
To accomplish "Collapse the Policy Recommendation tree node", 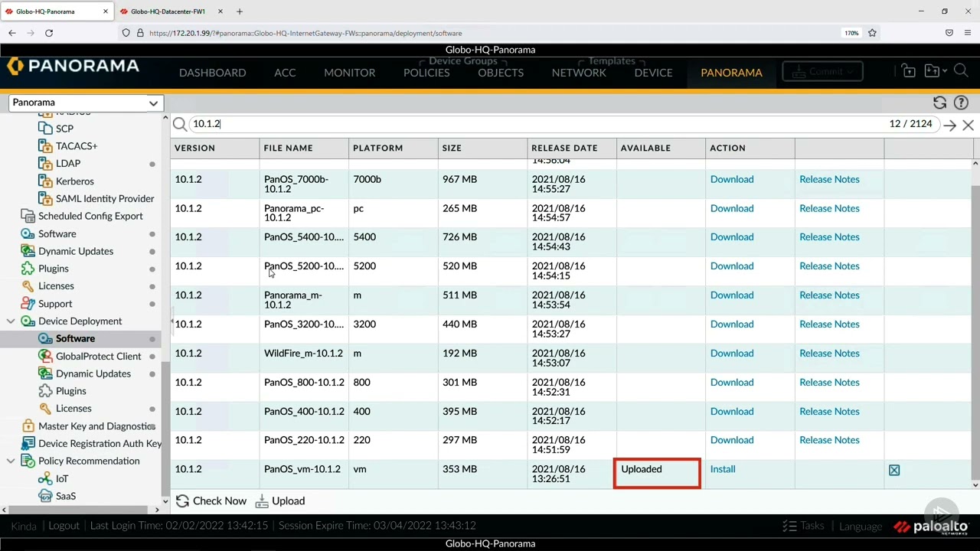I will [x=11, y=461].
